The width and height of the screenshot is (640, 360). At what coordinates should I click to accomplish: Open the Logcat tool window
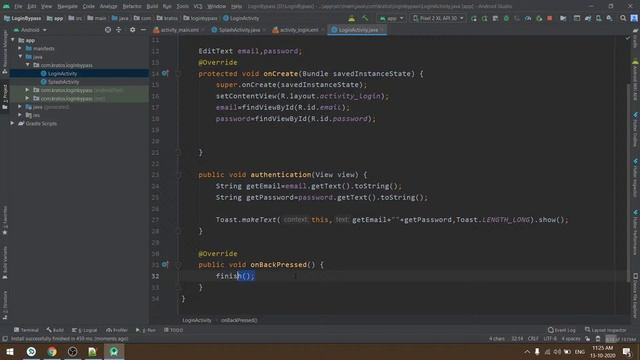click(x=84, y=330)
